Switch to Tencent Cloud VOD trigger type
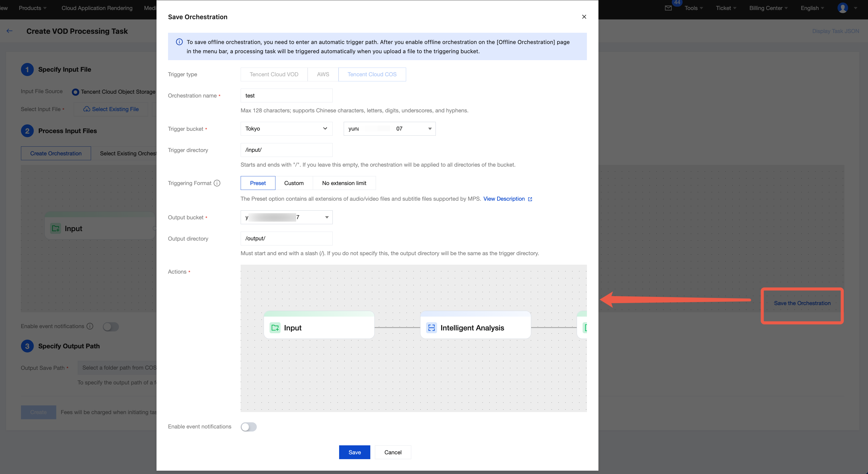Viewport: 868px width, 474px height. point(274,74)
